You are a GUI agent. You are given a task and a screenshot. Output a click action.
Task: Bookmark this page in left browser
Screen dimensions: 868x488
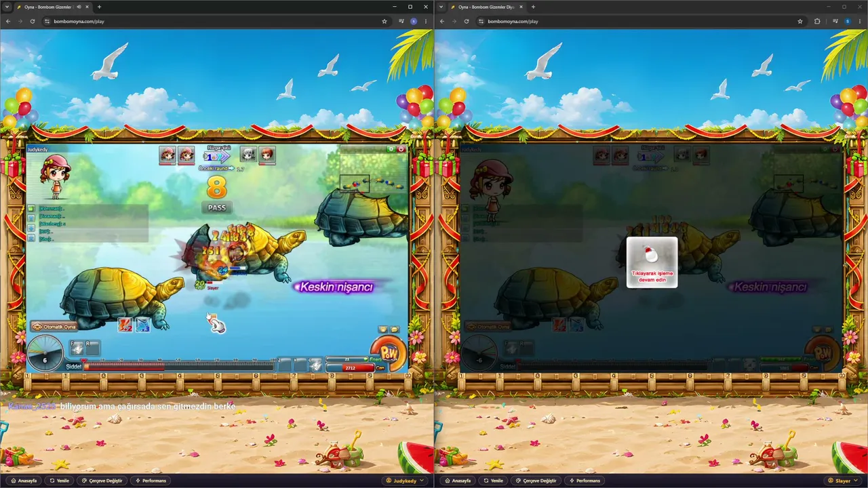point(384,21)
